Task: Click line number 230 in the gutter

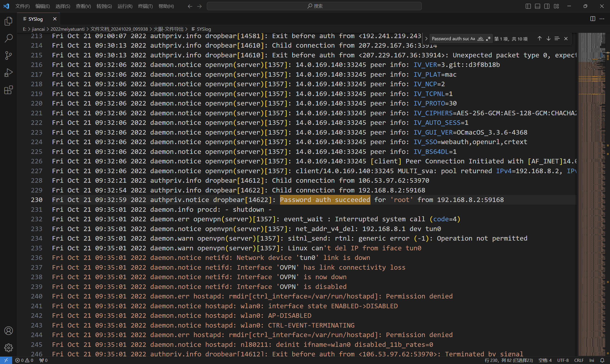Action: click(x=36, y=200)
